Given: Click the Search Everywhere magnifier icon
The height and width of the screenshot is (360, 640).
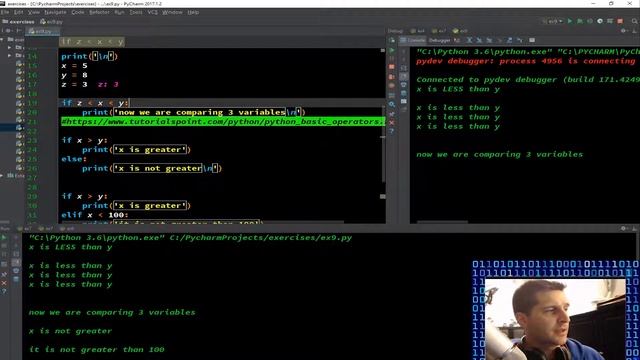Looking at the screenshot, I should point(634,21).
